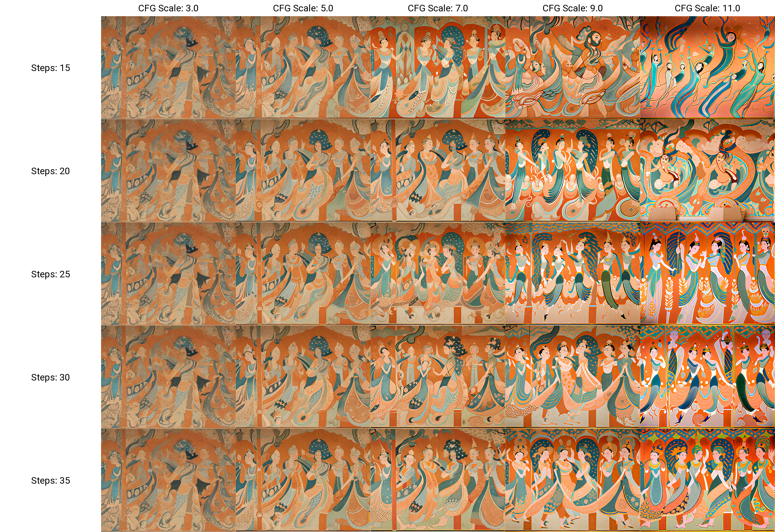Click the Steps 20, CFG 5.0 image
Screen dimensions: 775x532
click(x=303, y=171)
